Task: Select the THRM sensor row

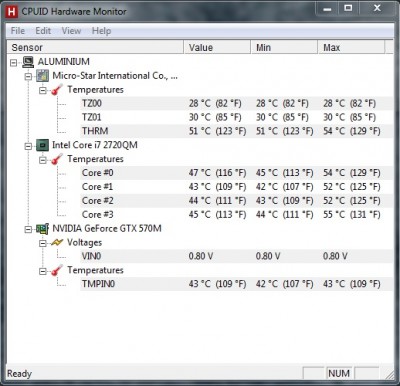Action: [x=236, y=131]
